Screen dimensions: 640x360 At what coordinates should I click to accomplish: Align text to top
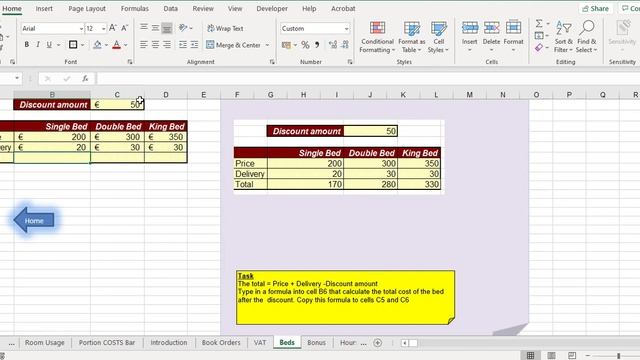click(x=144, y=28)
